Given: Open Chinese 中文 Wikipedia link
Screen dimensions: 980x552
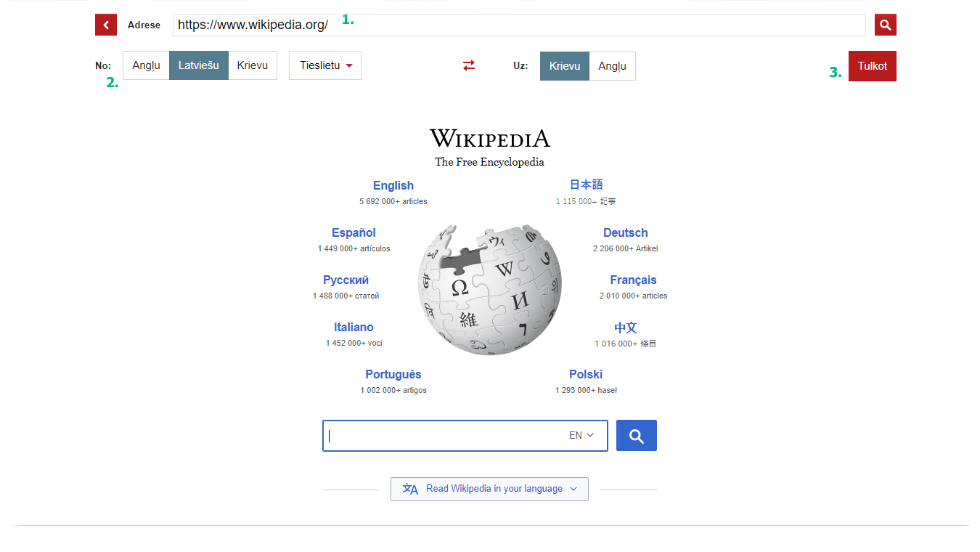Looking at the screenshot, I should pos(626,328).
